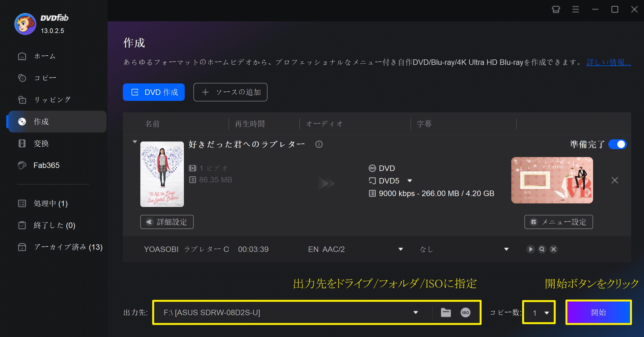Select ISO output icon
Viewport: 644px width, 337px height.
point(465,312)
